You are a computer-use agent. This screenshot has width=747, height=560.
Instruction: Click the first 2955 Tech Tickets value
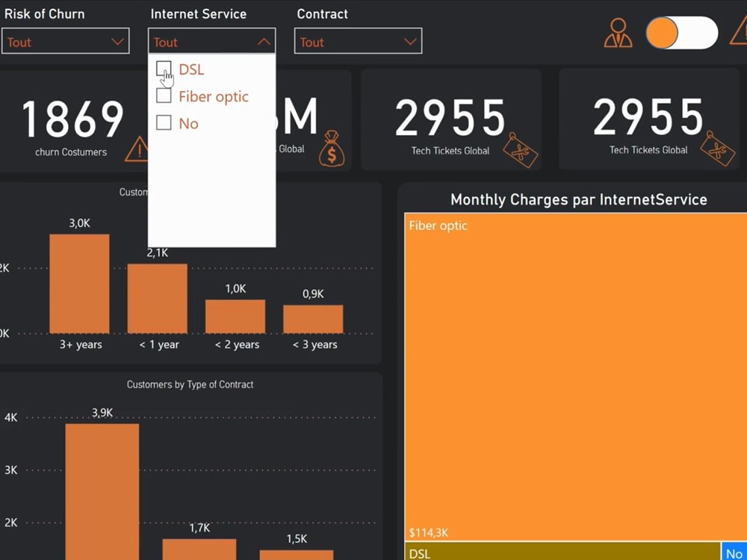point(450,119)
